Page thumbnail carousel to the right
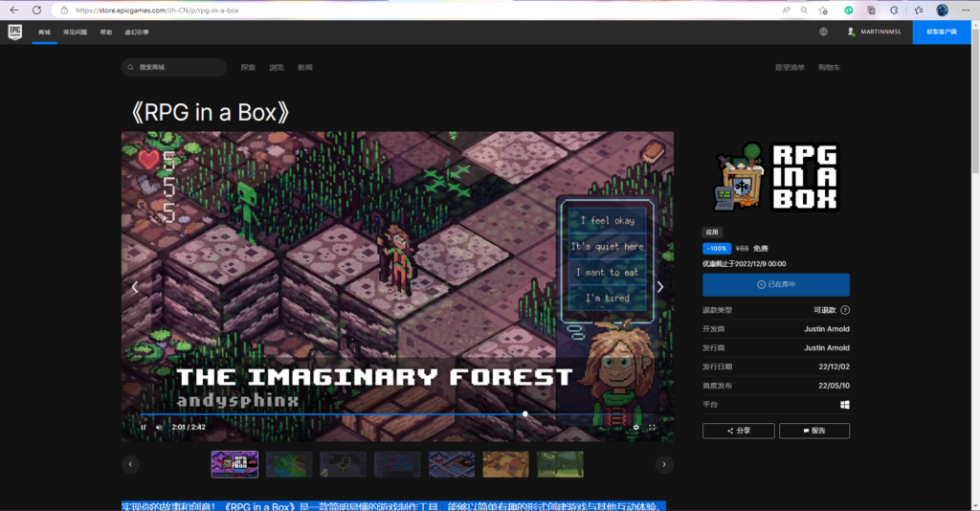This screenshot has width=980, height=511. coord(664,464)
